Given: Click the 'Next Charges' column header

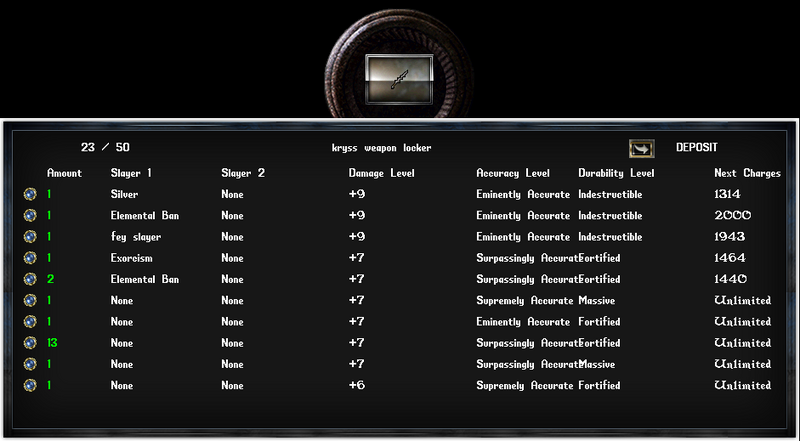Looking at the screenshot, I should pyautogui.click(x=747, y=174).
